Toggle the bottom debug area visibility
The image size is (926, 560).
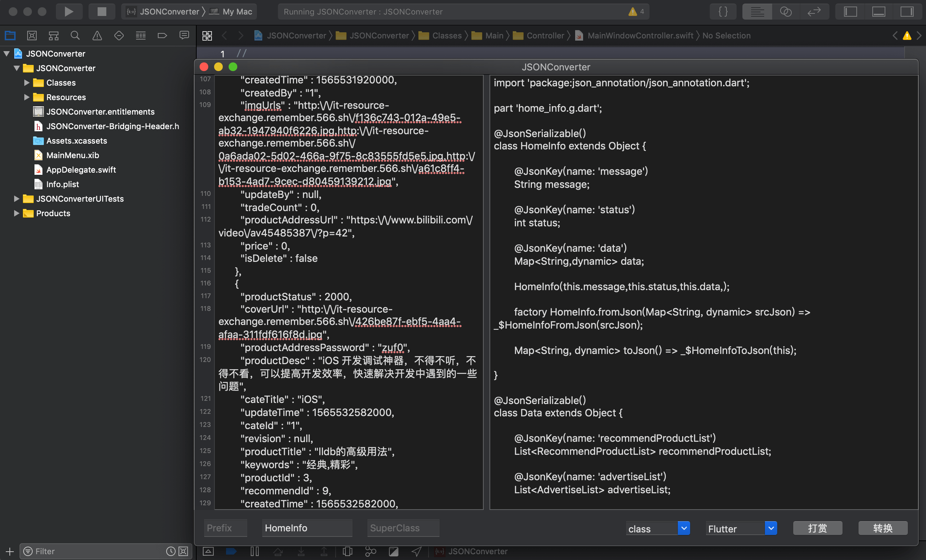click(878, 12)
